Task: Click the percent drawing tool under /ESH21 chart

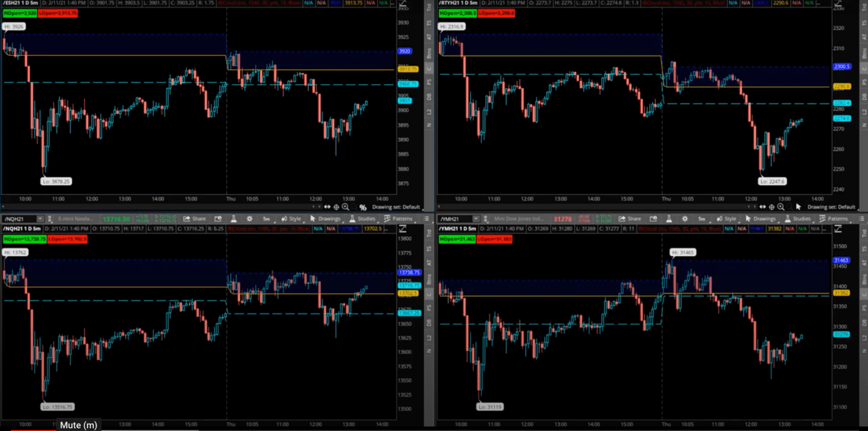Action: click(363, 207)
